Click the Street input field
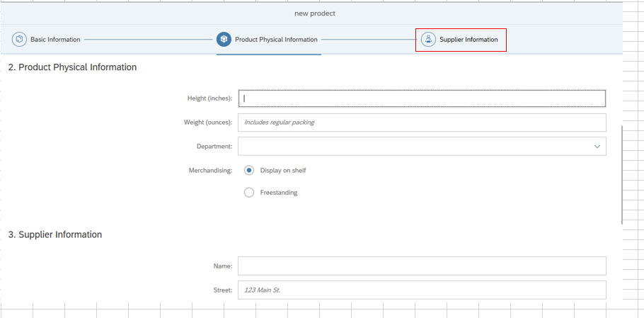 tap(422, 290)
